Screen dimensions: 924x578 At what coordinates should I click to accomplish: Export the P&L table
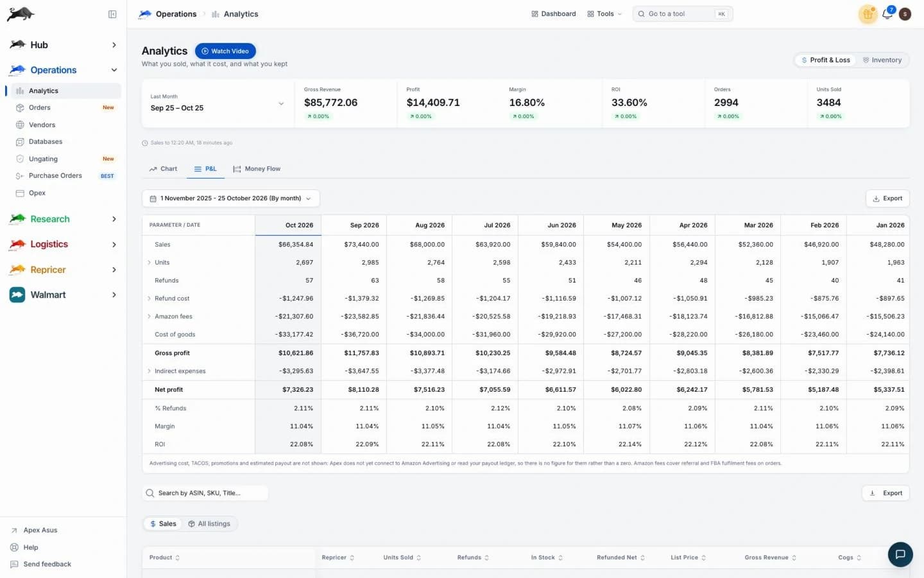887,198
